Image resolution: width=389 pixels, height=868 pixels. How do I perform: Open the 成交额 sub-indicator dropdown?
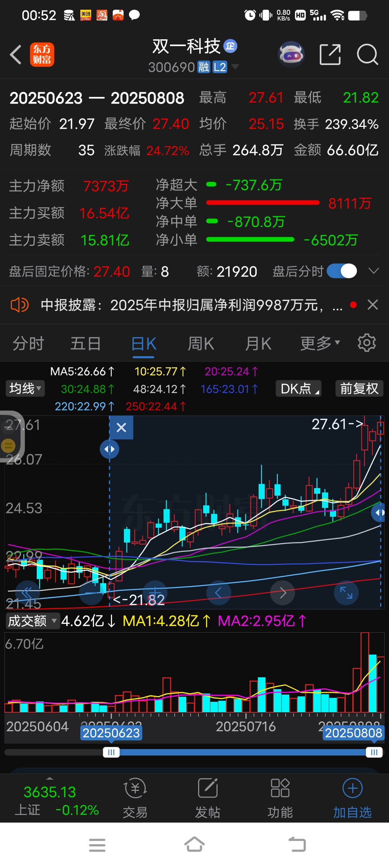(32, 621)
